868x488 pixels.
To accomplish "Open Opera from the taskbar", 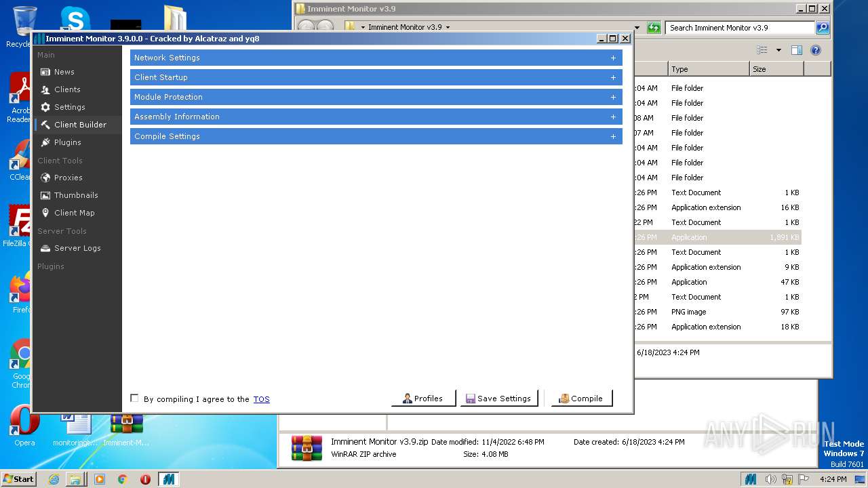I will tap(145, 479).
